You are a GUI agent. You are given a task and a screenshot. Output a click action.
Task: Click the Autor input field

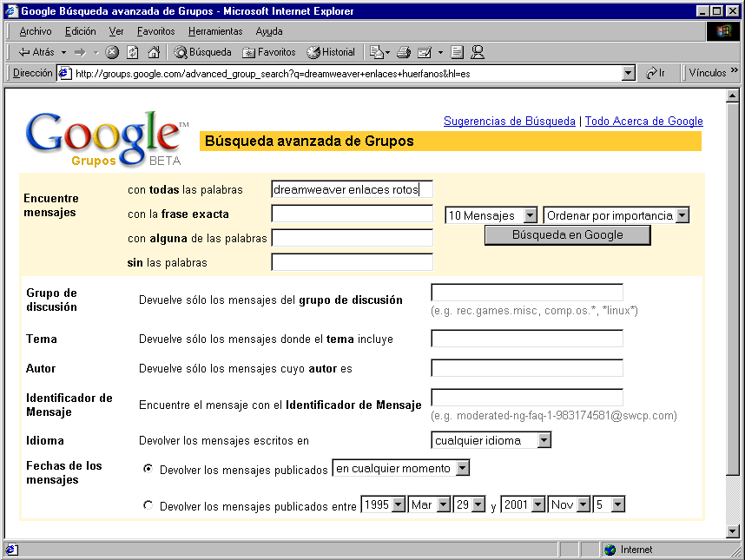(x=527, y=368)
